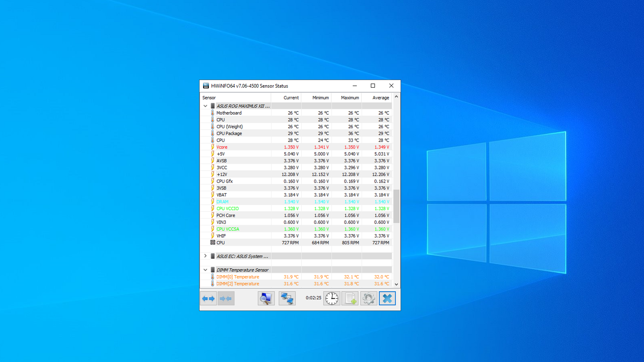Reset the timer using the clock icon

point(332,298)
